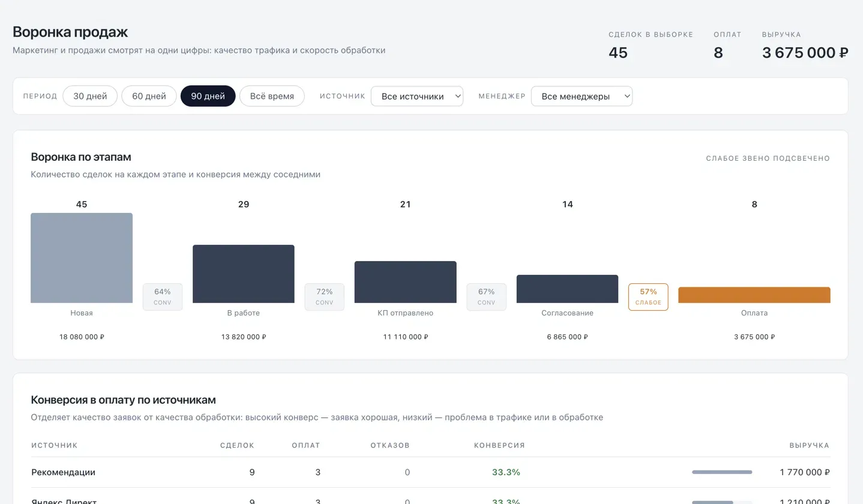Viewport: 863px width, 504px height.
Task: Click the Воронка по этапам heading
Action: (81, 157)
